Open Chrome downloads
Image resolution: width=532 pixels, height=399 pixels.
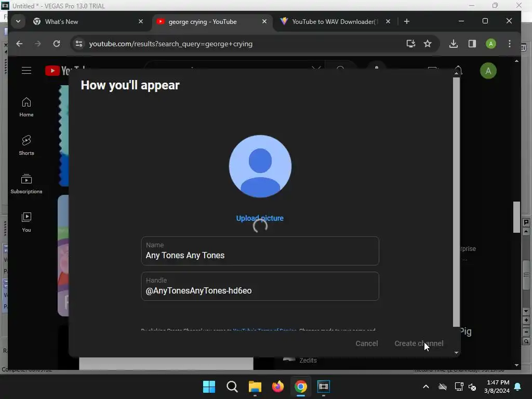click(x=453, y=44)
